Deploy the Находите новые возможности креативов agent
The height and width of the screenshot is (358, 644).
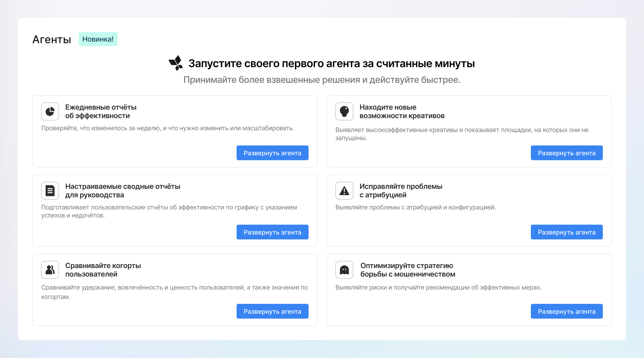567,153
